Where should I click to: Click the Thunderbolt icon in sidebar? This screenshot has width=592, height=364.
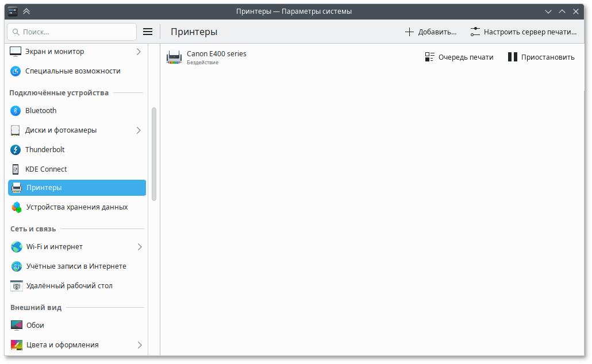click(16, 150)
